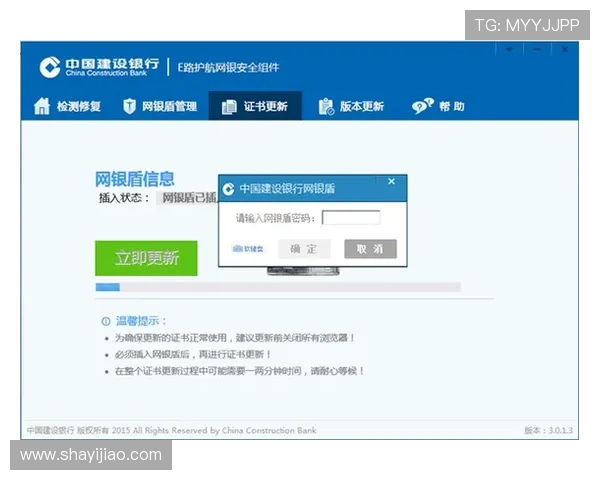Click the info icon next to 温馨提示

[x=106, y=321]
